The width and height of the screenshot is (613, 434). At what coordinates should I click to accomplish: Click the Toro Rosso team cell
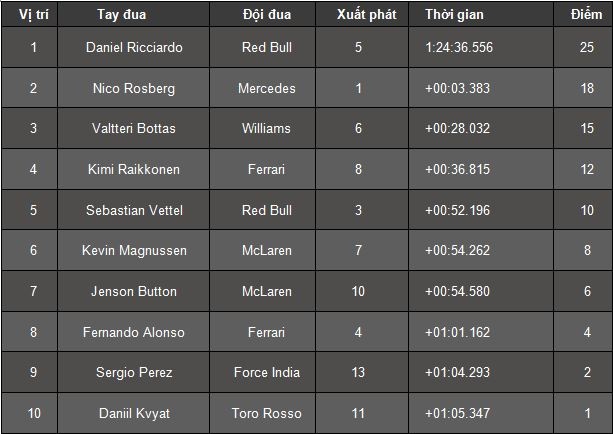[267, 413]
